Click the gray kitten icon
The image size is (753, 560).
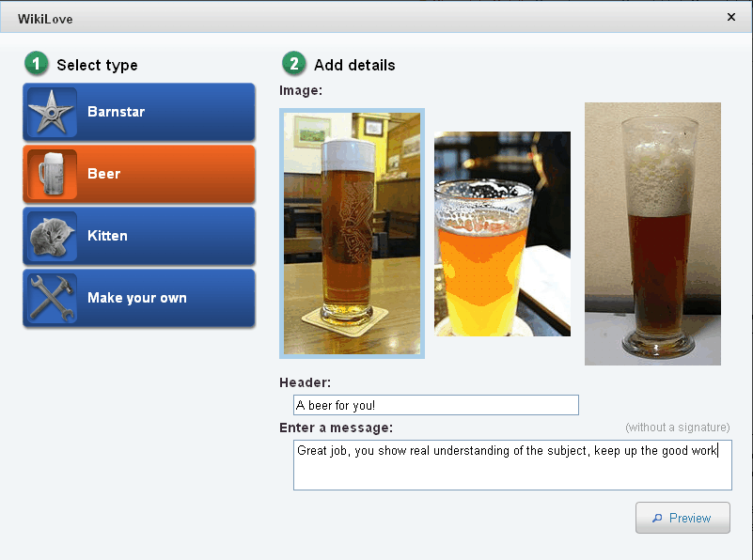click(x=51, y=236)
